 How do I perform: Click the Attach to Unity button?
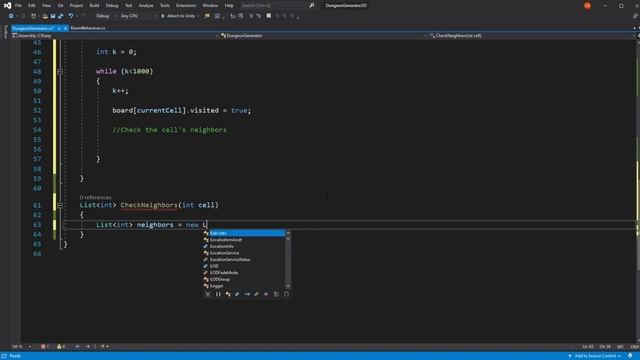point(178,16)
